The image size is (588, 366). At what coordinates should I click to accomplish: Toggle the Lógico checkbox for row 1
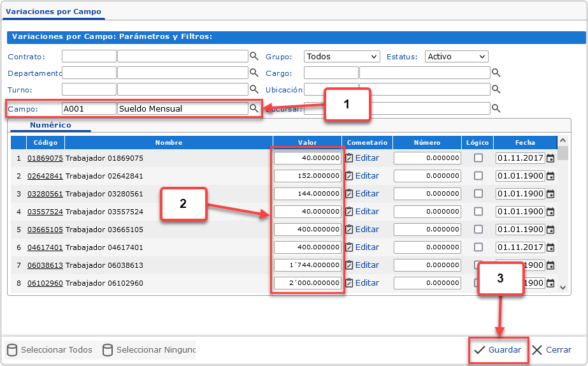(478, 158)
